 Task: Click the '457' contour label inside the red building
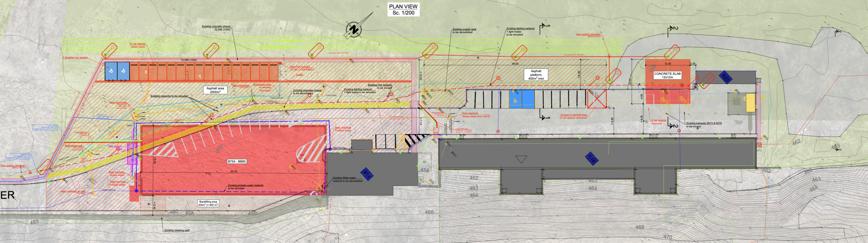[219, 148]
